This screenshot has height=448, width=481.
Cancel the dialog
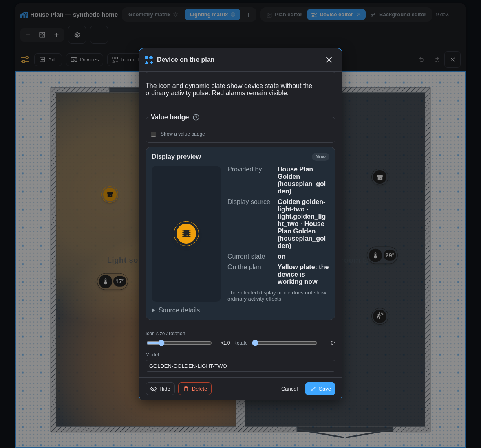(289, 389)
